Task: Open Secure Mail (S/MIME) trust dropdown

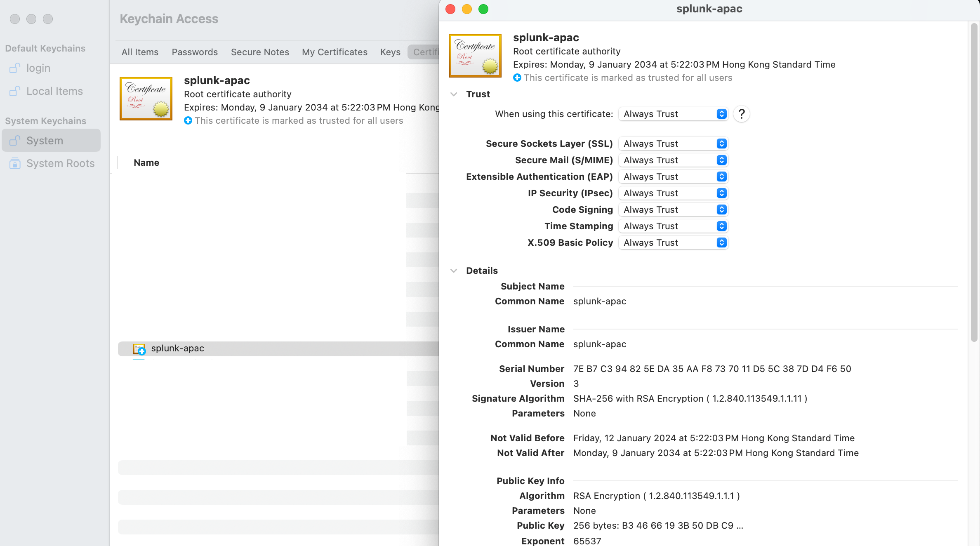Action: 673,160
